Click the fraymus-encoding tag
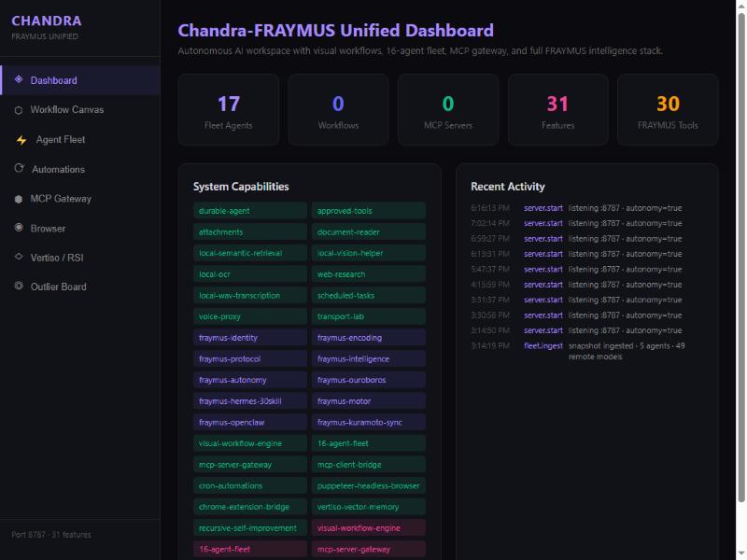This screenshot has height=560, width=747. (x=368, y=338)
